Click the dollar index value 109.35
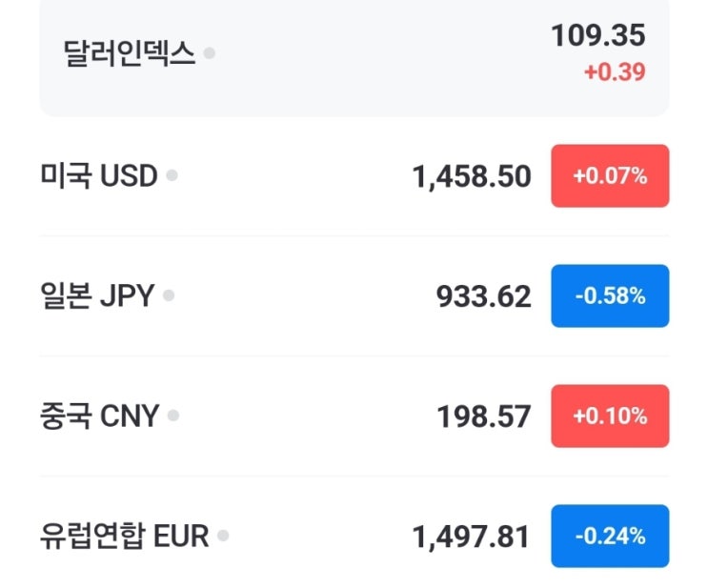This screenshot has height=588, width=708. (597, 36)
